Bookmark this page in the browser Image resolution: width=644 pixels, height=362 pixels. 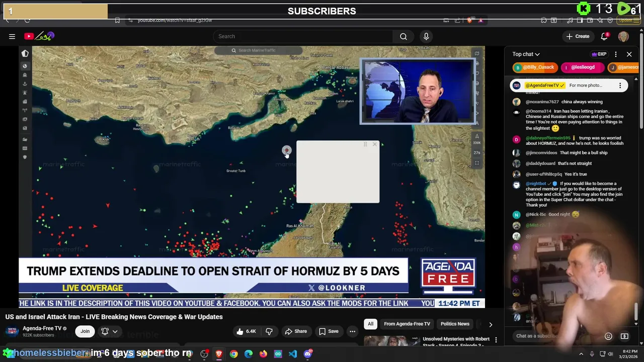pyautogui.click(x=117, y=20)
